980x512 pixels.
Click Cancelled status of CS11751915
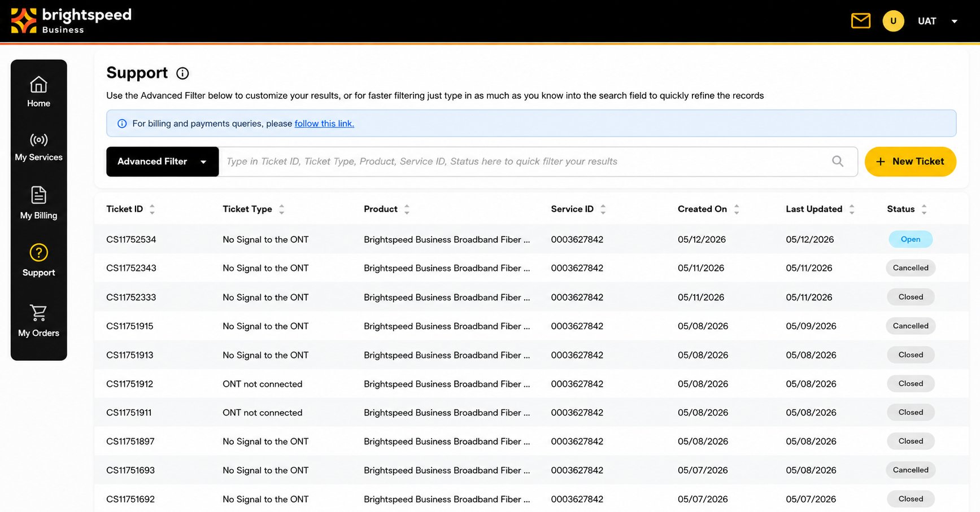pos(910,326)
